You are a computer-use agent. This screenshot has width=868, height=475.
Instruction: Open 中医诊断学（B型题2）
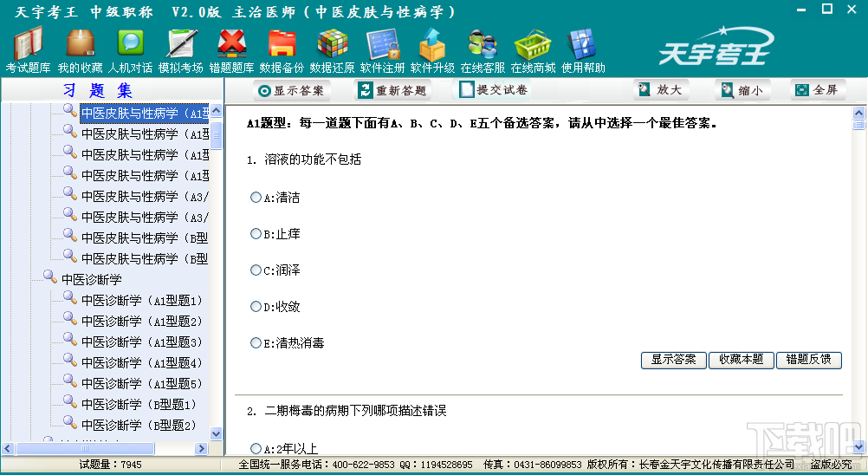tap(139, 426)
